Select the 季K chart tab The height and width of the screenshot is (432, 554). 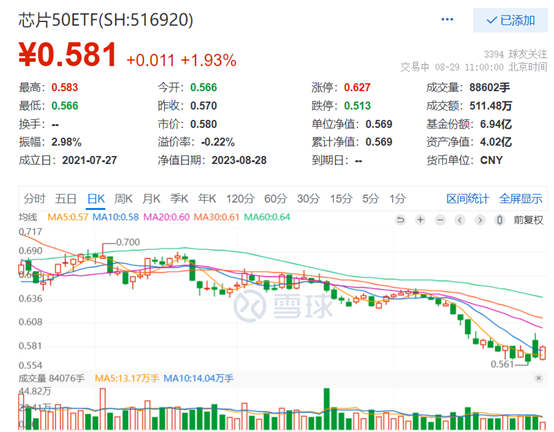[179, 199]
